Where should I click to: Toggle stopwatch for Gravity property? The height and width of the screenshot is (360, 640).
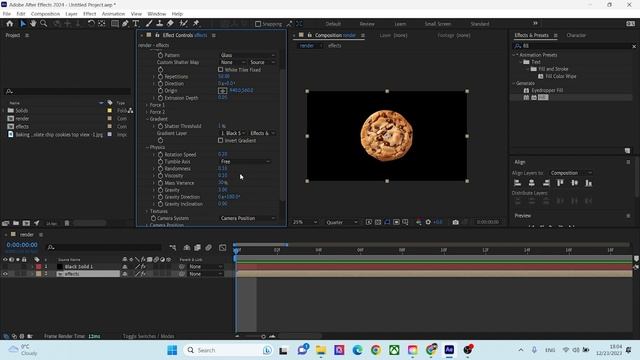160,190
